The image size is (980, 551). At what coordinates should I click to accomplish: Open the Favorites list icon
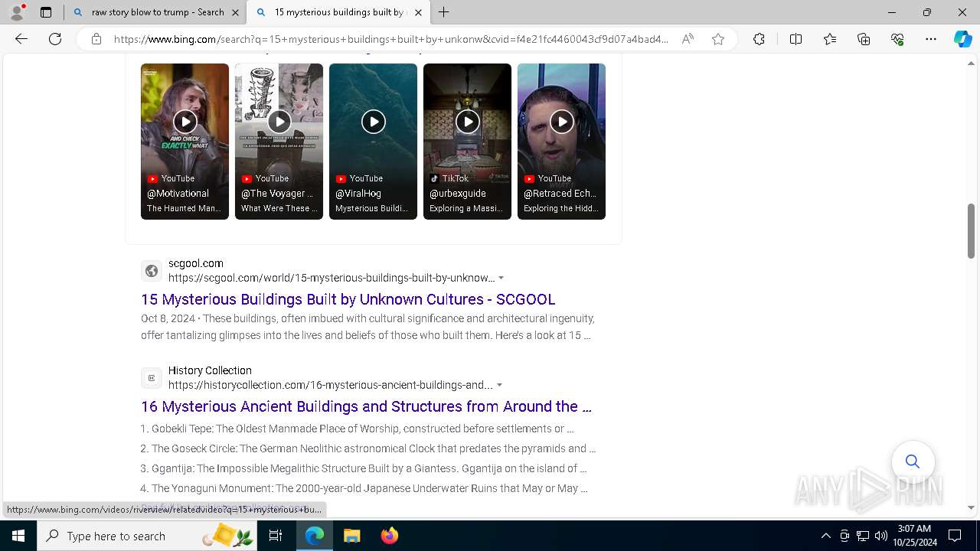830,39
